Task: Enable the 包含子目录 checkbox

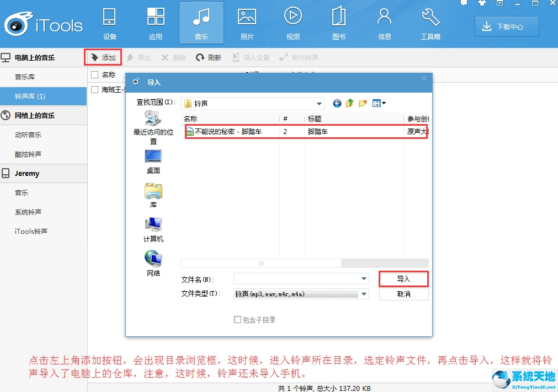Action: (x=237, y=320)
